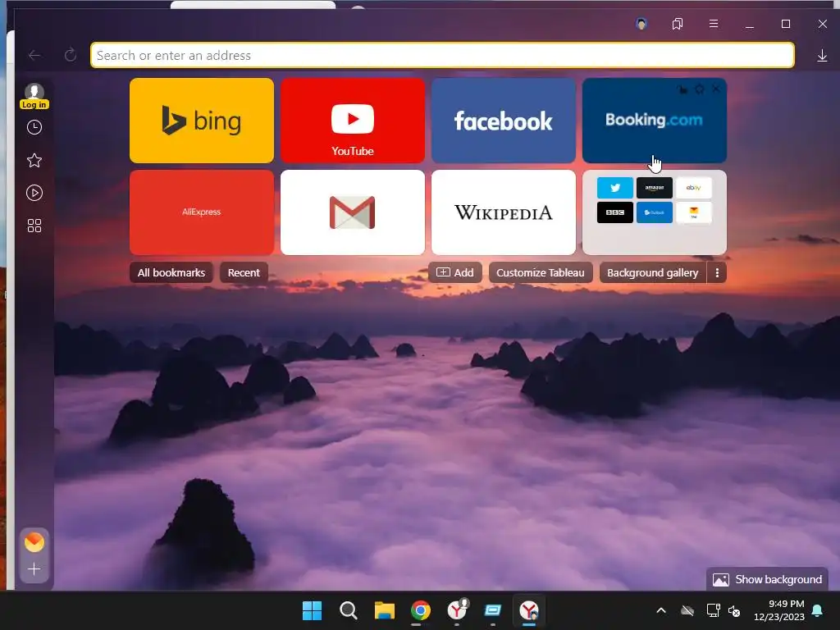This screenshot has width=840, height=630.
Task: Add a new item with sidebar plus icon
Action: click(x=34, y=569)
